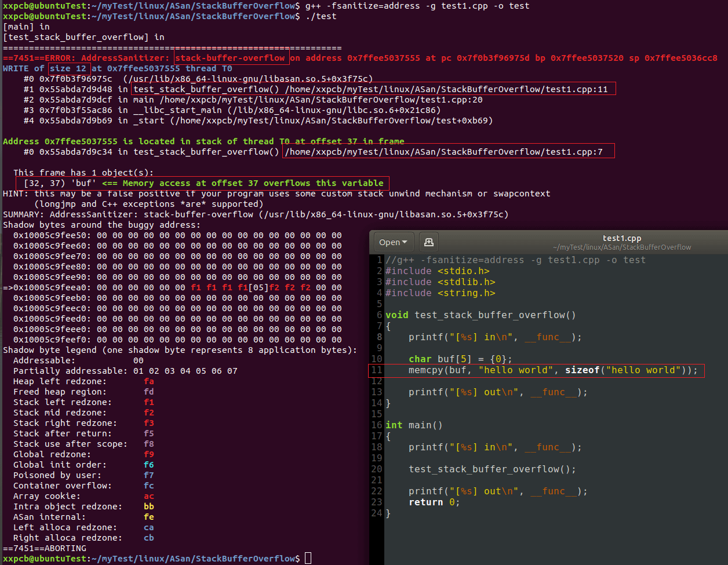Click the "Stack mid redzone: f2" legend entry
Image resolution: width=728 pixels, height=565 pixels.
(84, 413)
